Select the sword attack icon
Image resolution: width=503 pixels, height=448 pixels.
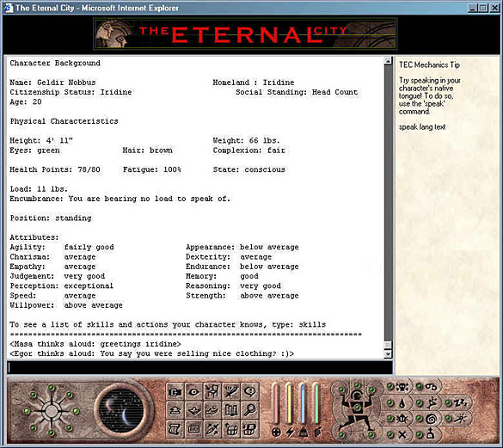click(231, 392)
